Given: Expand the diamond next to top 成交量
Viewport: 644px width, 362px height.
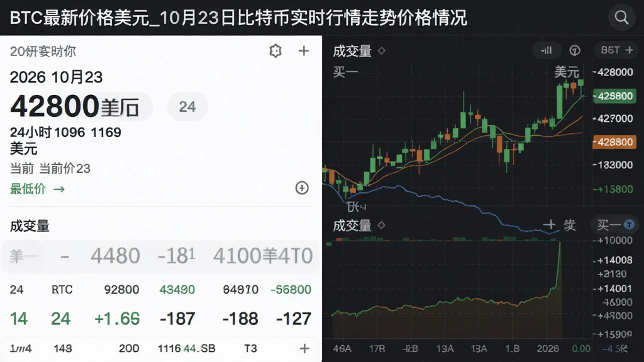Looking at the screenshot, I should pos(382,51).
